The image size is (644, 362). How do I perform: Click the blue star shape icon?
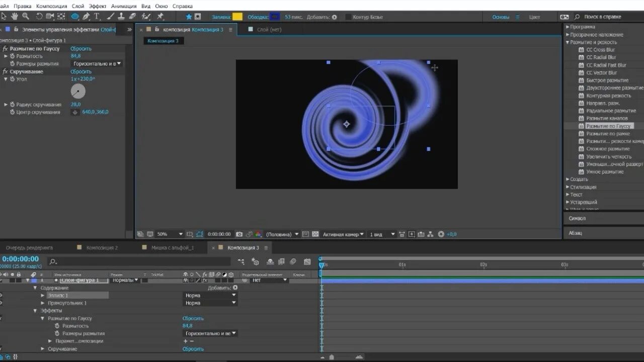point(189,17)
